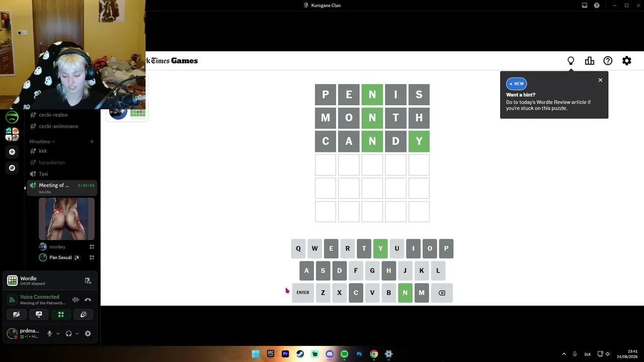This screenshot has width=644, height=362.
Task: Open the Wordle activity app icon
Action: 12,281
